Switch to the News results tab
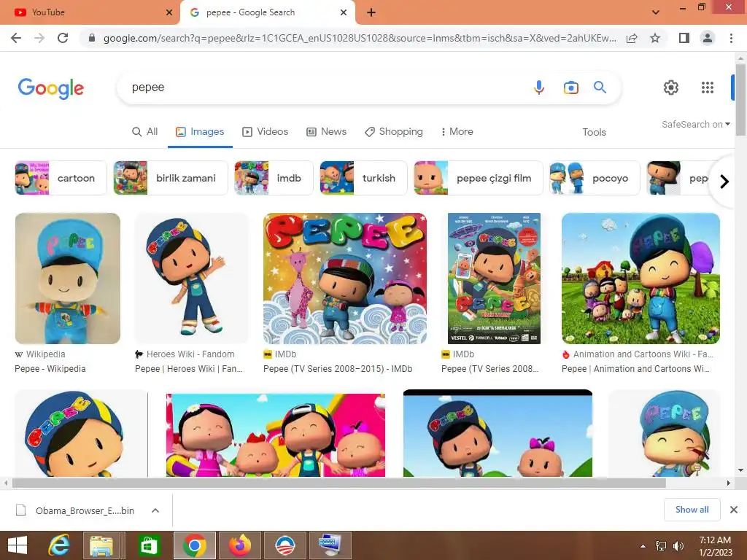 click(x=326, y=132)
